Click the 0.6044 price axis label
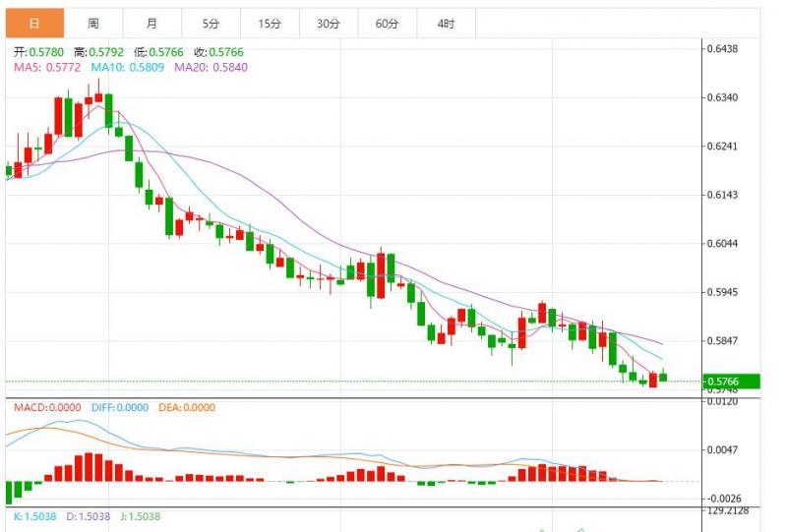Image resolution: width=787 pixels, height=532 pixels. point(722,244)
